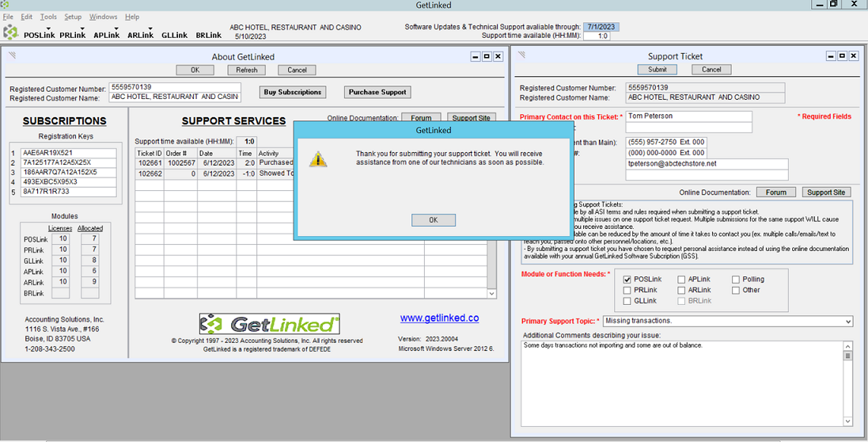
Task: Open APLink toolbar dropdown
Action: click(107, 35)
